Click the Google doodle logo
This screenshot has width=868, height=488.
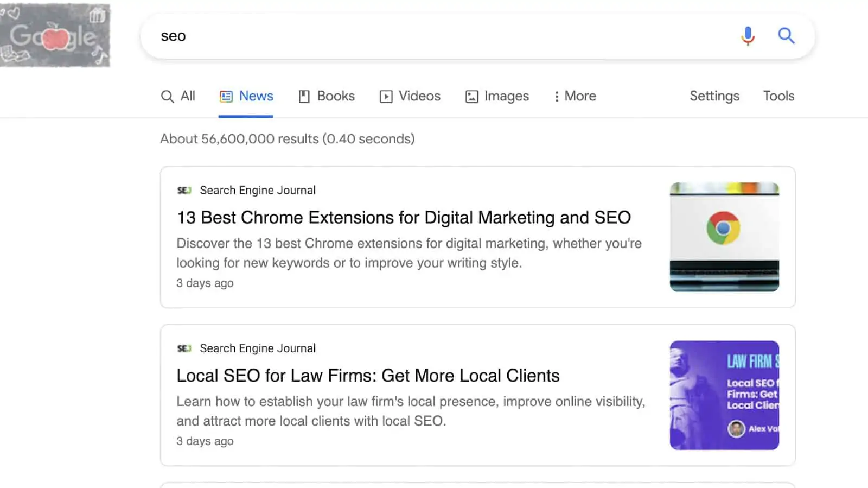click(55, 36)
